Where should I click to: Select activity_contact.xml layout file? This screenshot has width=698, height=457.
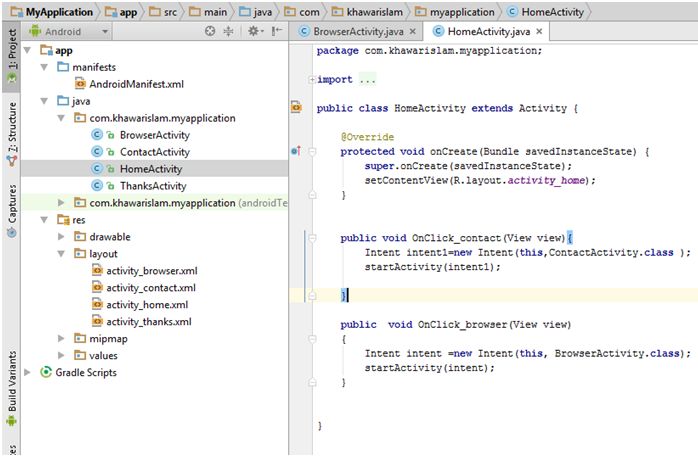[150, 288]
